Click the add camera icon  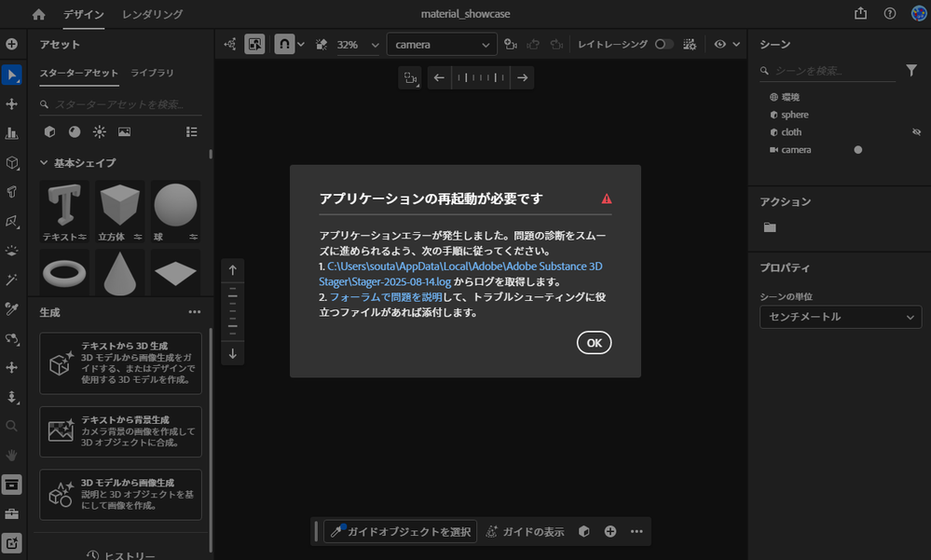(510, 45)
